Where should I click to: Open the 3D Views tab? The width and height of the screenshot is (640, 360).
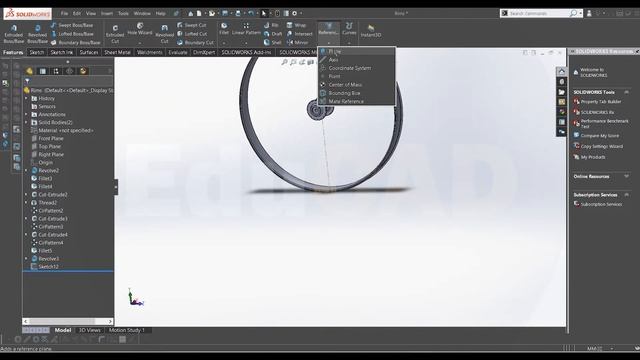89,330
